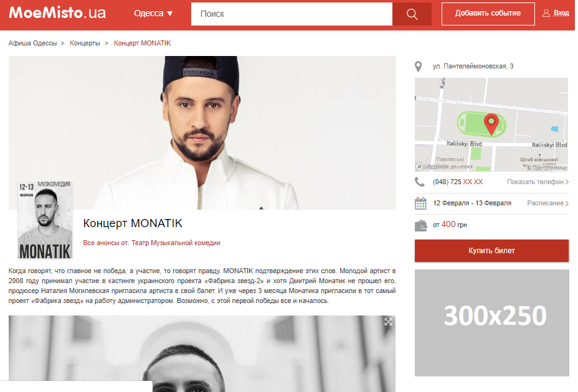This screenshot has height=392, width=578.
Task: Click the fullscreen expand icon on the photo
Action: point(388,322)
